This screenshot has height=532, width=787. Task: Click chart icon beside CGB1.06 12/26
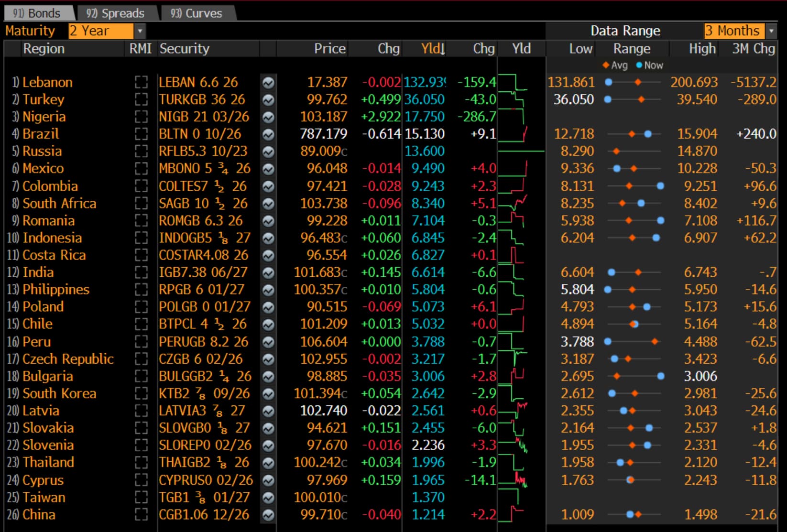pos(268,515)
